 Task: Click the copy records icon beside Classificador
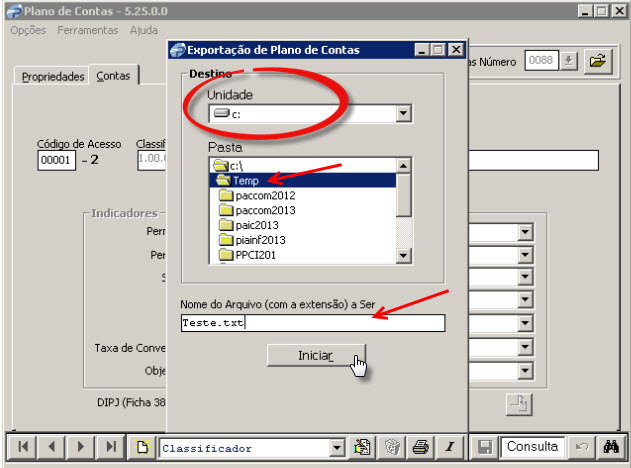pyautogui.click(x=362, y=447)
